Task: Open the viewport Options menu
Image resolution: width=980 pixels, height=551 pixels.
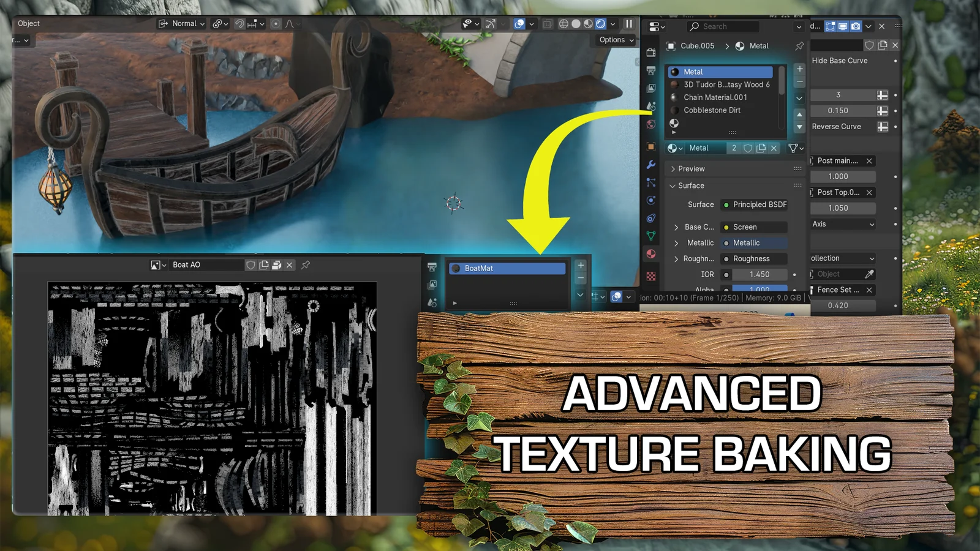Action: click(616, 40)
